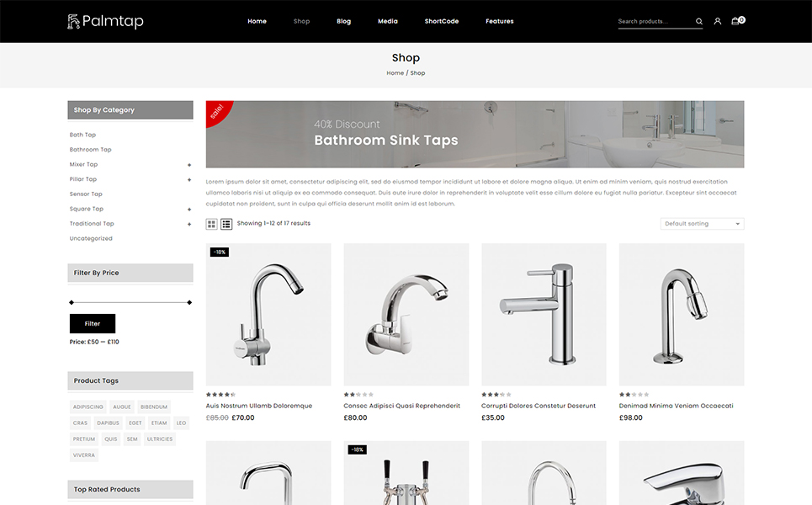The image size is (812, 505).
Task: Expand the Pillar Tap category
Action: point(189,180)
